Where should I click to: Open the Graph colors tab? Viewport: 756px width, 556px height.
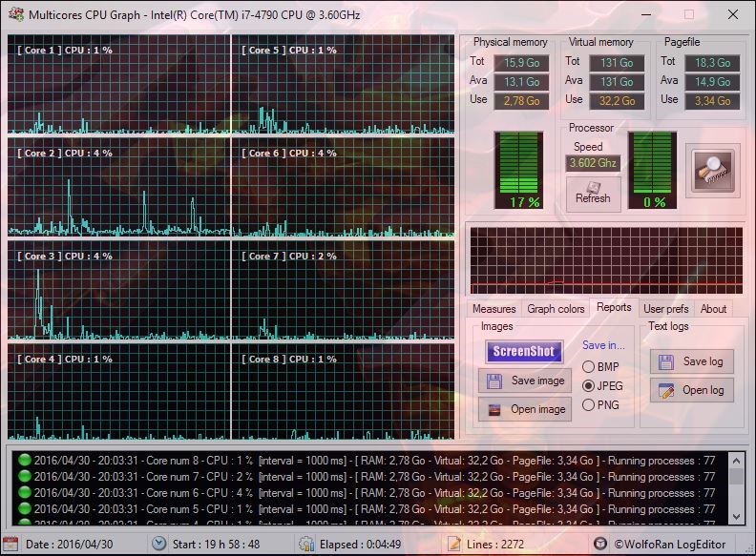(x=556, y=308)
